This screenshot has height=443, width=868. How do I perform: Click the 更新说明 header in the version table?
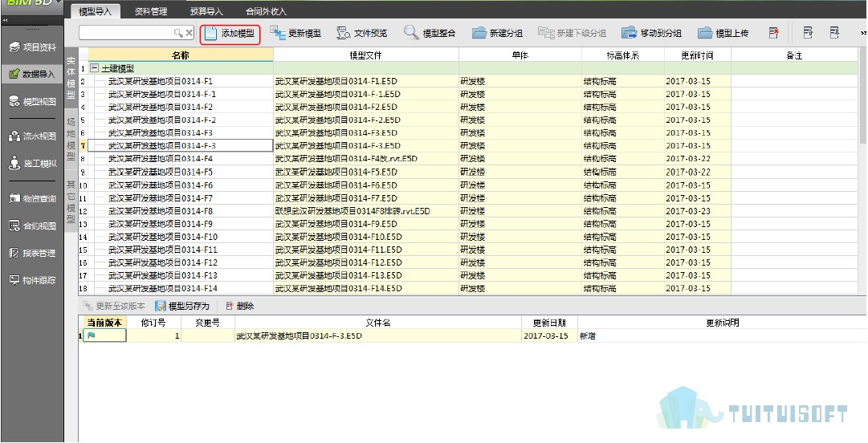pyautogui.click(x=722, y=323)
